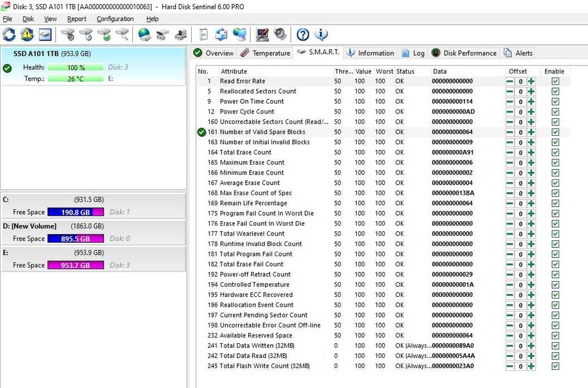The height and width of the screenshot is (388, 588).
Task: Sort by the Status column header
Action: tap(405, 71)
